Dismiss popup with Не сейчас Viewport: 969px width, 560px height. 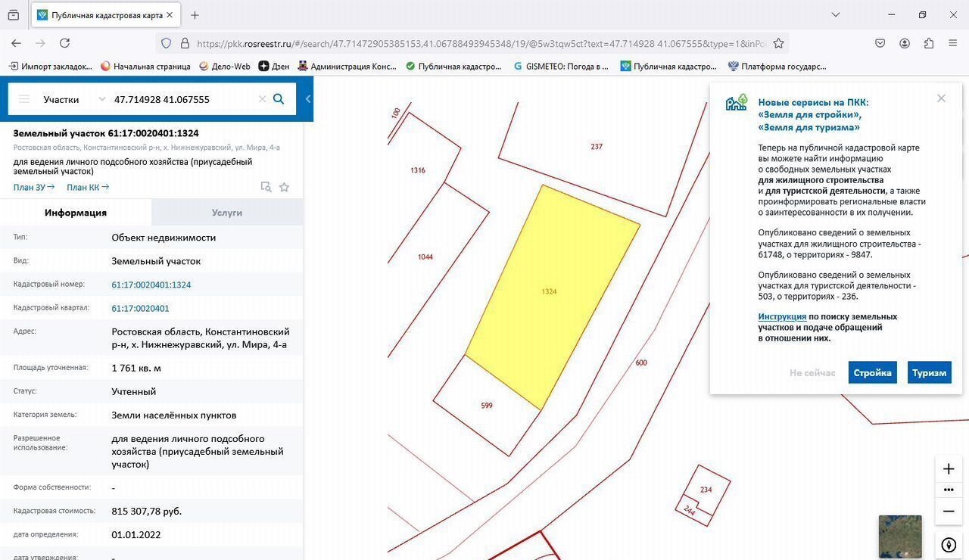coord(812,373)
